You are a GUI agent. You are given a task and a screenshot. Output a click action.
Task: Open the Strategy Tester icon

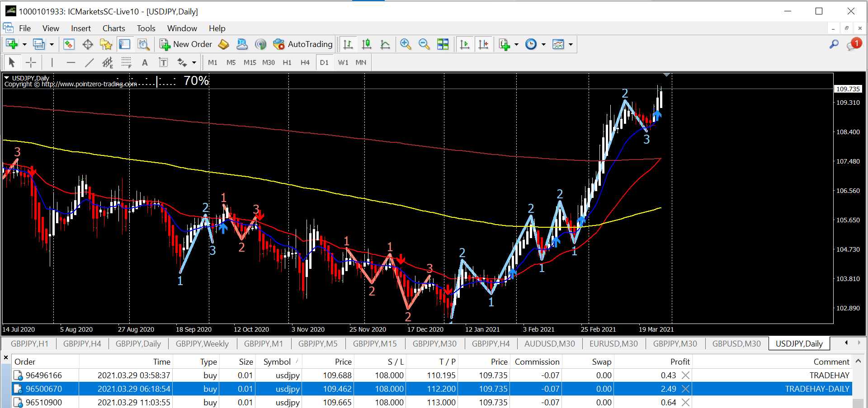[143, 44]
